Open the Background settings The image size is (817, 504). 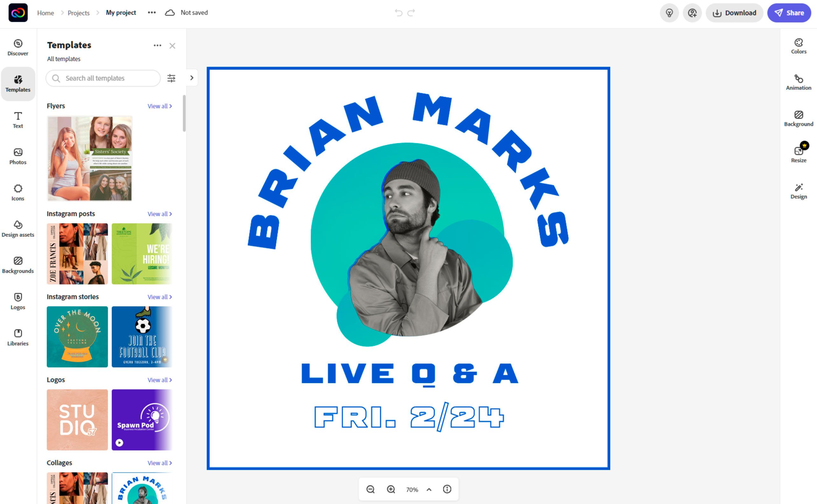[x=798, y=119]
